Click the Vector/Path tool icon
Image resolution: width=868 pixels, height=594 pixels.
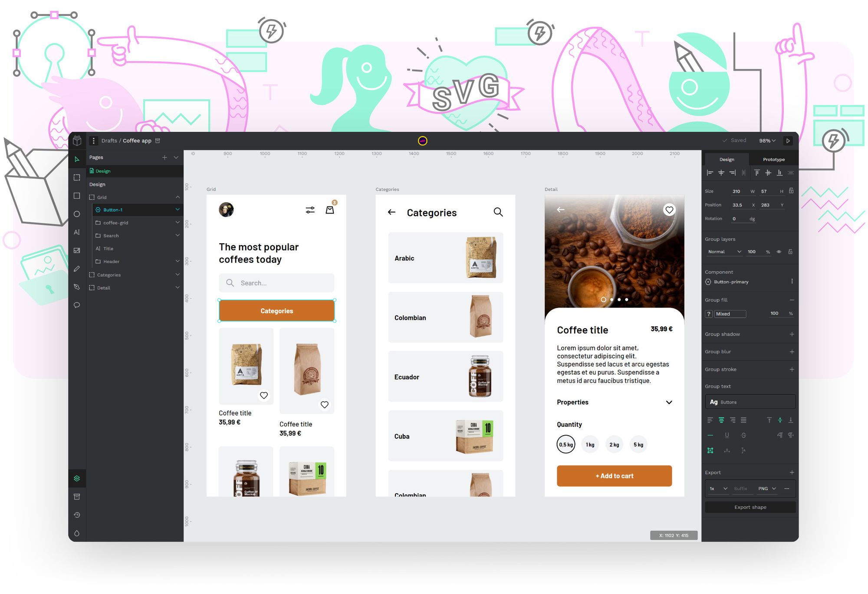click(76, 286)
